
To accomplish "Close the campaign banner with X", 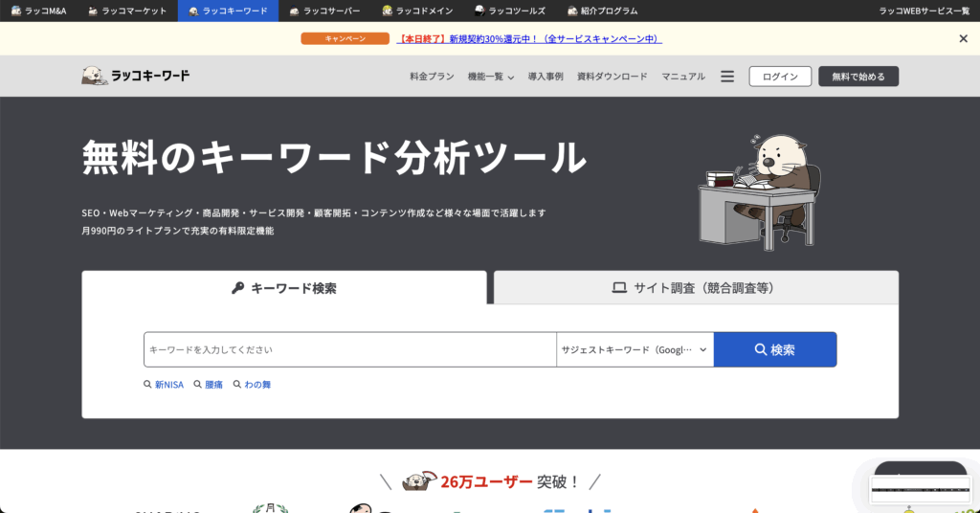I will pos(963,38).
